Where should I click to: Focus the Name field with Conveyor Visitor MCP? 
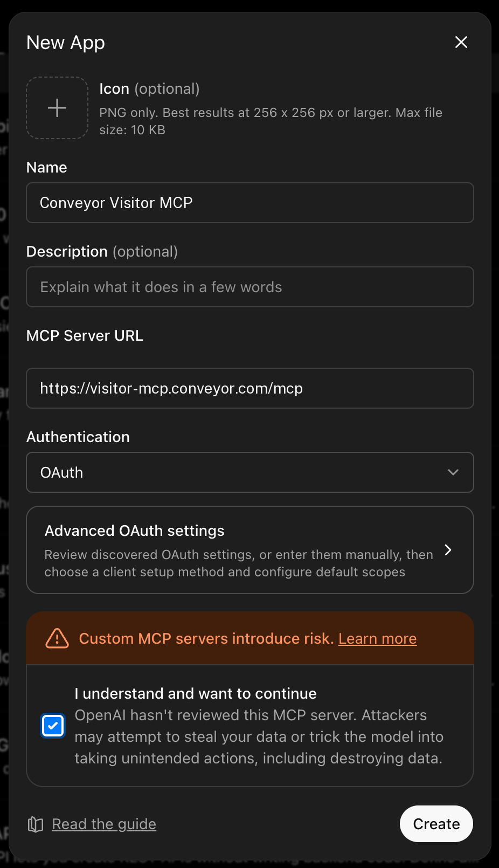(x=250, y=203)
